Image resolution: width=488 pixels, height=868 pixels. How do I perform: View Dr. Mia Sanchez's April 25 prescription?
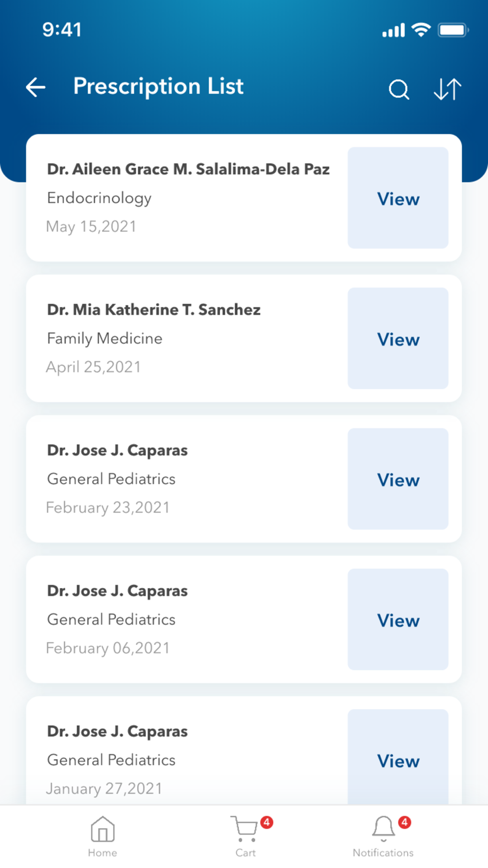click(x=398, y=339)
